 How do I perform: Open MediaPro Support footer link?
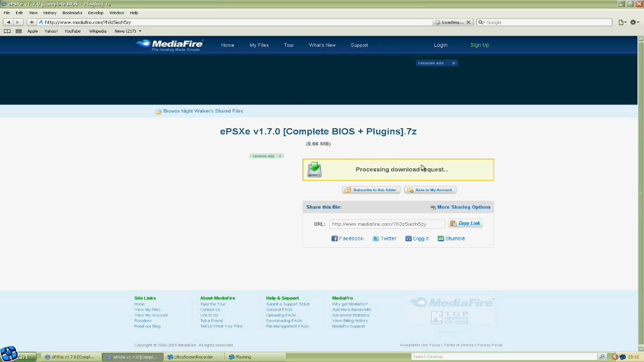348,326
